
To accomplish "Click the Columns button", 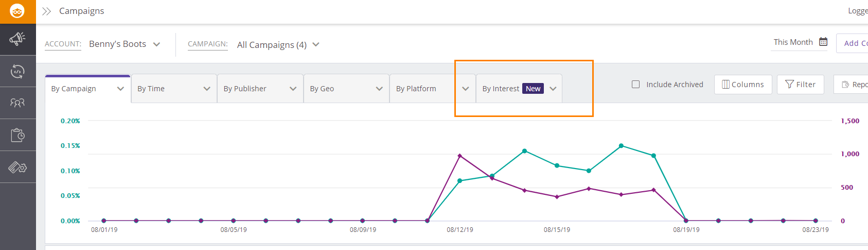I will click(x=742, y=85).
